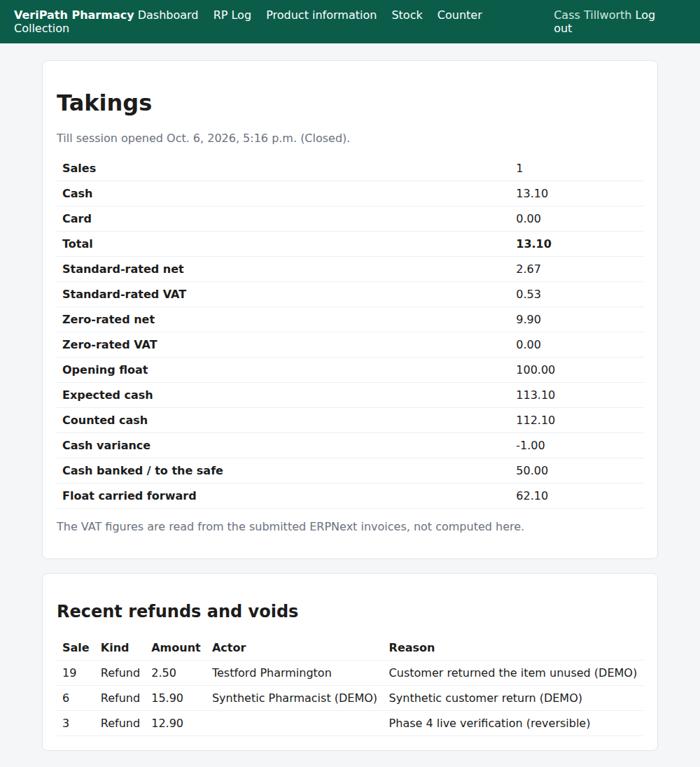Click the Takings heading

click(x=104, y=103)
